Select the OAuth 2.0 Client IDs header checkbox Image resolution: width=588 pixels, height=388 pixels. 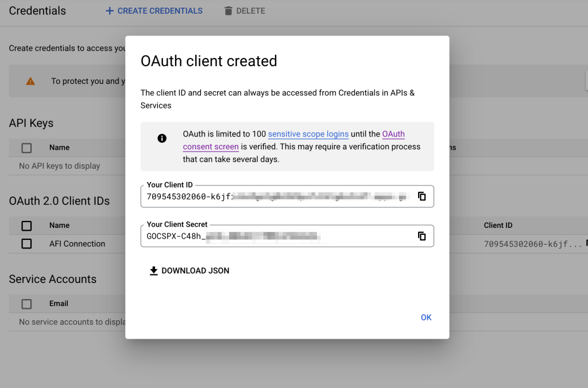(26, 226)
